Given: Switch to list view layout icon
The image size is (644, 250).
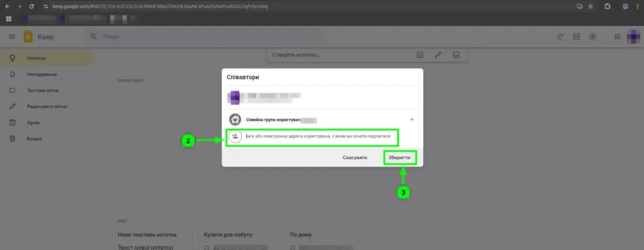Looking at the screenshot, I should (576, 37).
